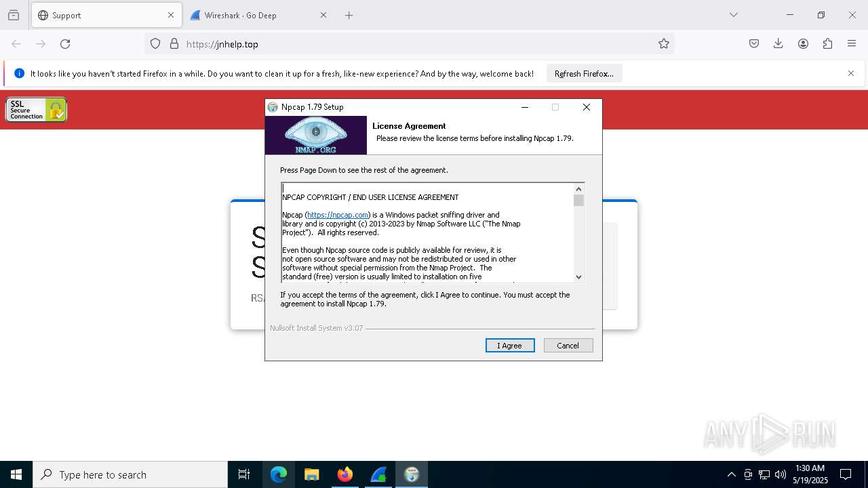Switch to Firefox on taskbar
The height and width of the screenshot is (488, 868).
pyautogui.click(x=345, y=474)
